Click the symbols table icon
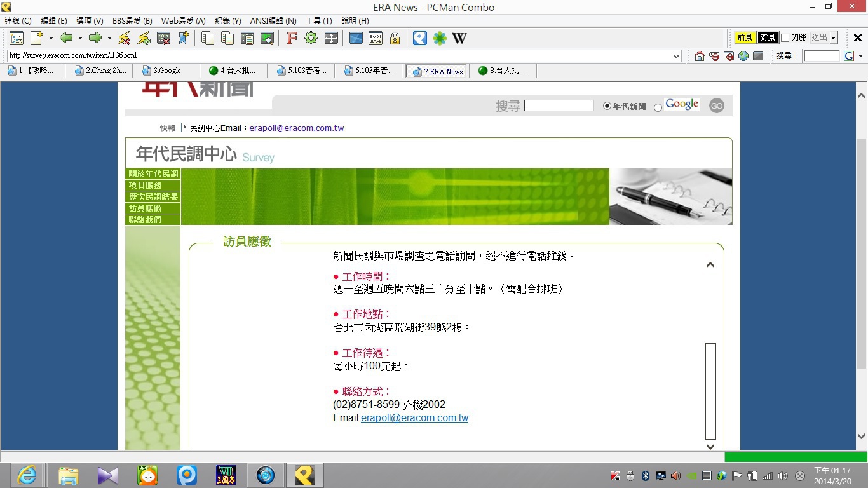This screenshot has height=488, width=868. [x=376, y=38]
